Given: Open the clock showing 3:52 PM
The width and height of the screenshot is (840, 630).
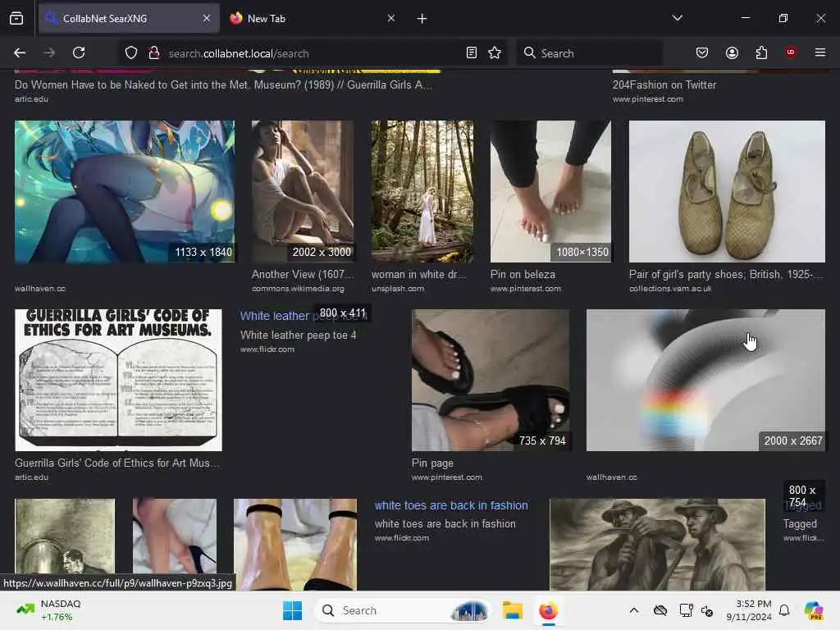Looking at the screenshot, I should (749, 610).
